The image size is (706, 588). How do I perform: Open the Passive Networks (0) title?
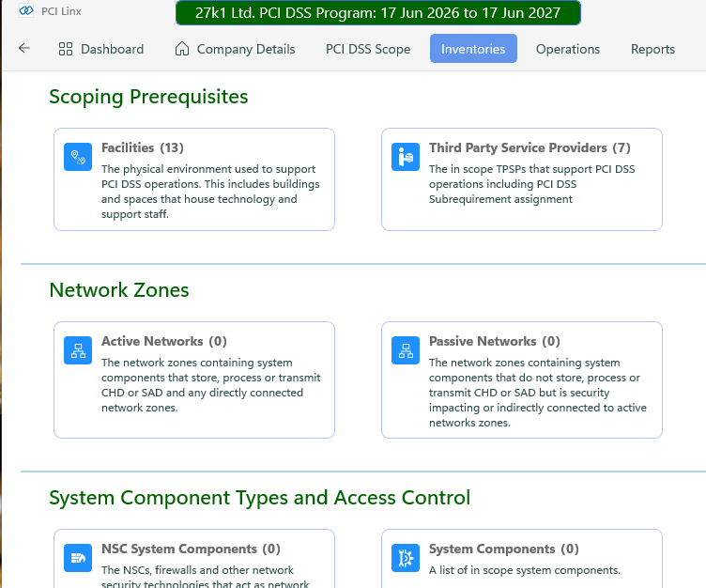tap(495, 341)
